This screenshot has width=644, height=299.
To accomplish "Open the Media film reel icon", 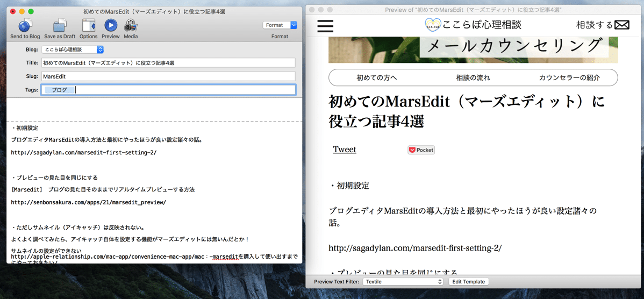I will tap(131, 25).
